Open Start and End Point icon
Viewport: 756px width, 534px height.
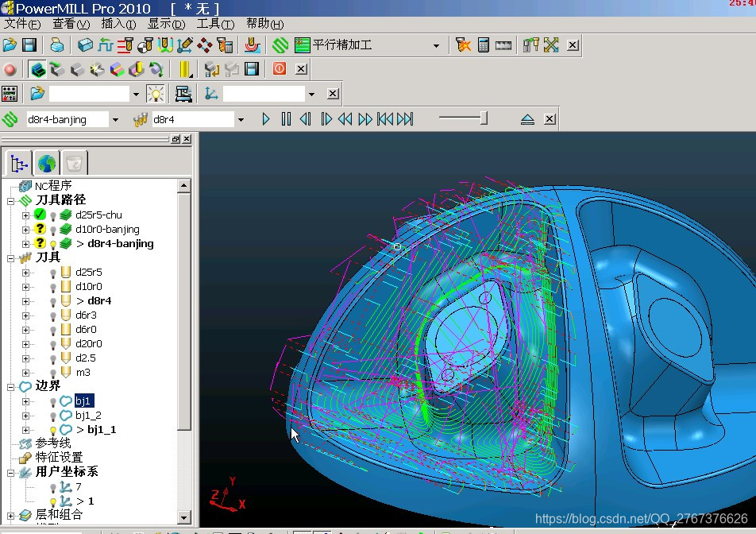145,45
